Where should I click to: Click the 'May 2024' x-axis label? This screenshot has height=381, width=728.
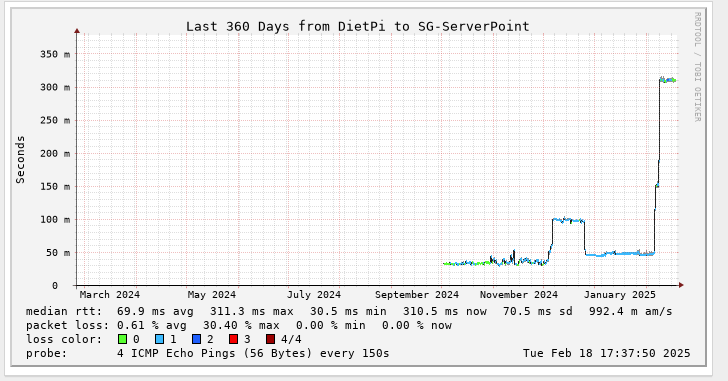(212, 295)
